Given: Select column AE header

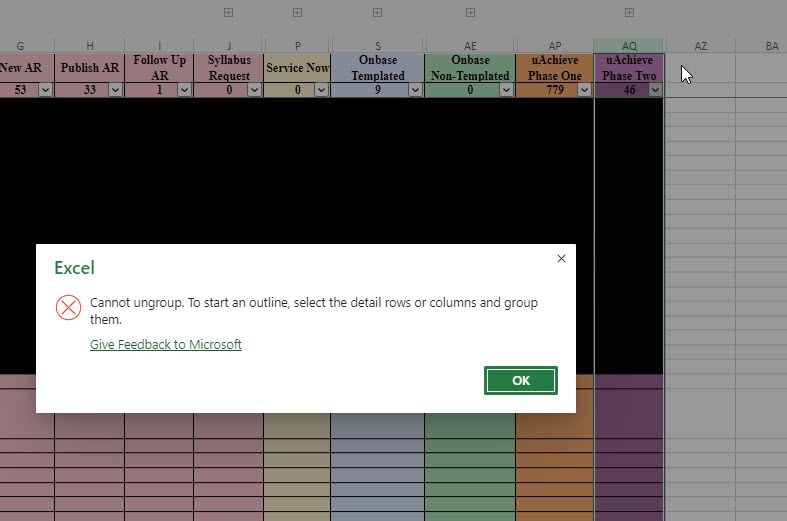Looking at the screenshot, I should (x=470, y=46).
